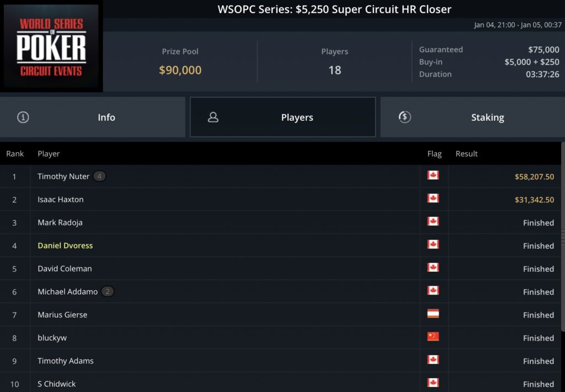Click the Staking dollar coin icon
The image size is (565, 392).
click(405, 117)
